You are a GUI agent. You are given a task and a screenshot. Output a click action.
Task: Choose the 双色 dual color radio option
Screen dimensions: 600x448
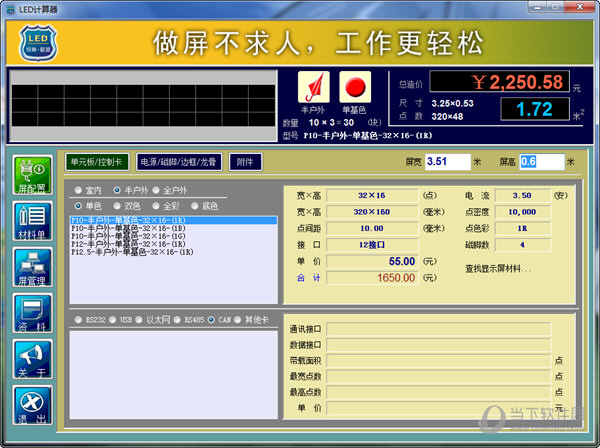pyautogui.click(x=119, y=205)
